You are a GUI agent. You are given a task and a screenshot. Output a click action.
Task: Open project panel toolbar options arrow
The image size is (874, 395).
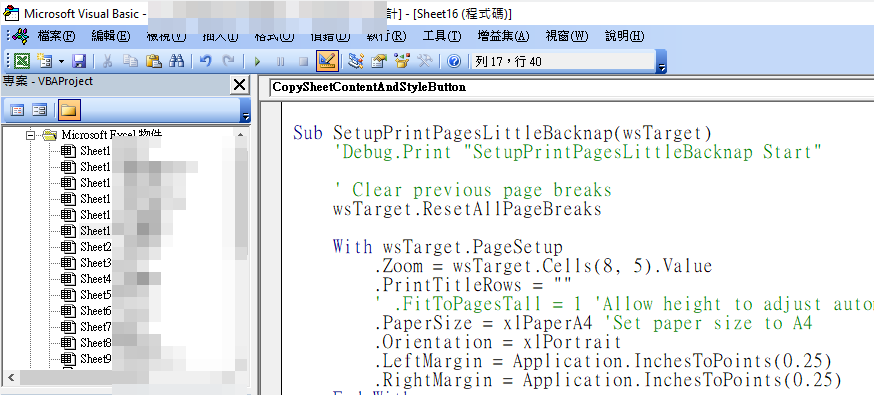pos(246,110)
